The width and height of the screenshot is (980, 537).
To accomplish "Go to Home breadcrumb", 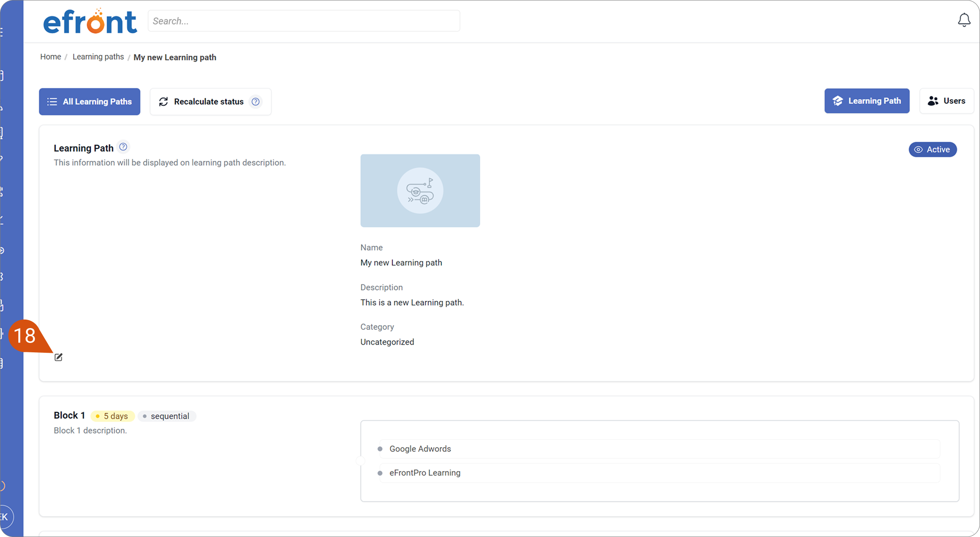I will pyautogui.click(x=51, y=57).
